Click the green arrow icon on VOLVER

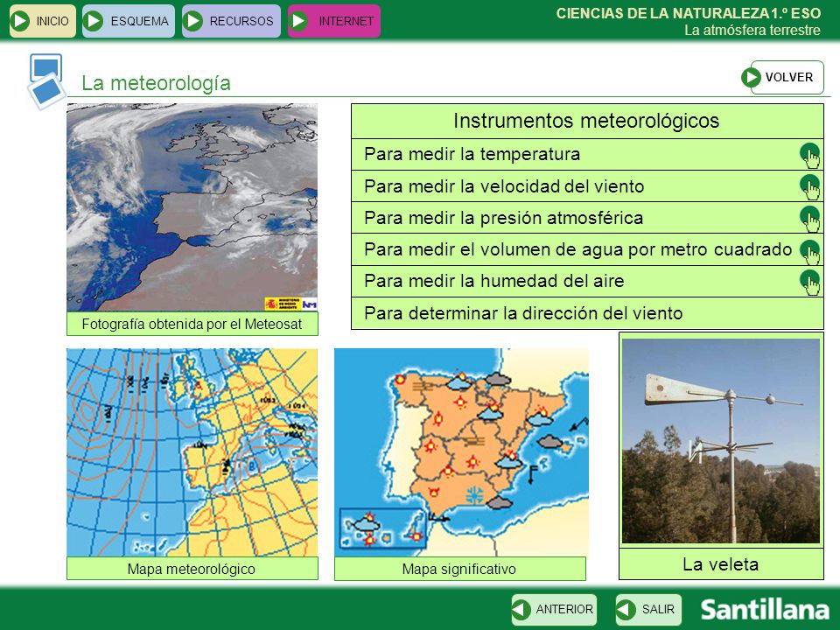pos(751,77)
